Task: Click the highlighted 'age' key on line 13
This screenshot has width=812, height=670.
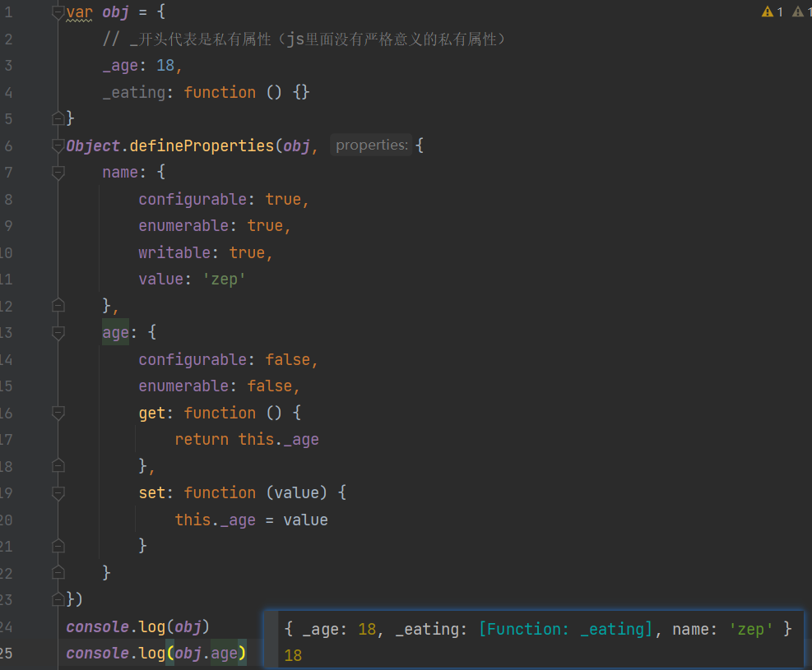Action: coord(115,333)
